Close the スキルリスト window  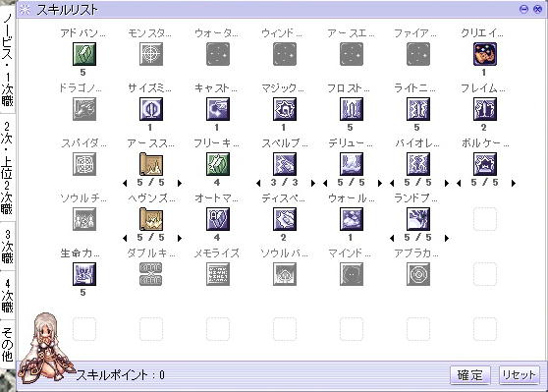(x=537, y=10)
